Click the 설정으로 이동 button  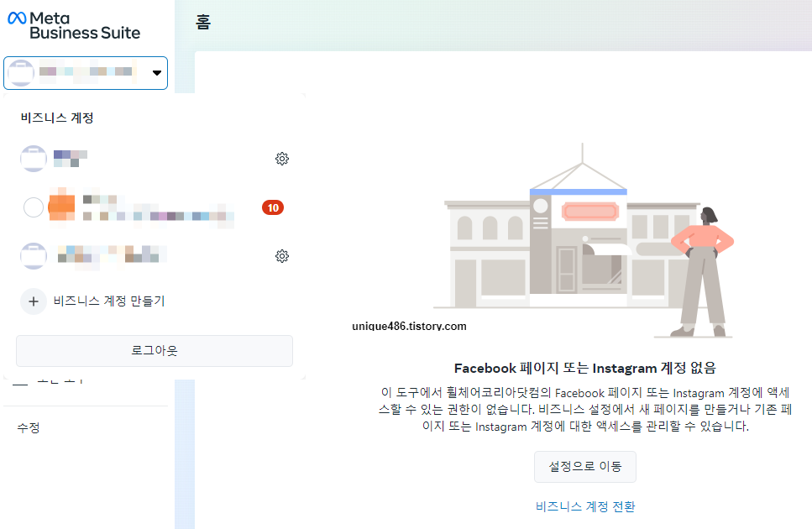point(585,466)
